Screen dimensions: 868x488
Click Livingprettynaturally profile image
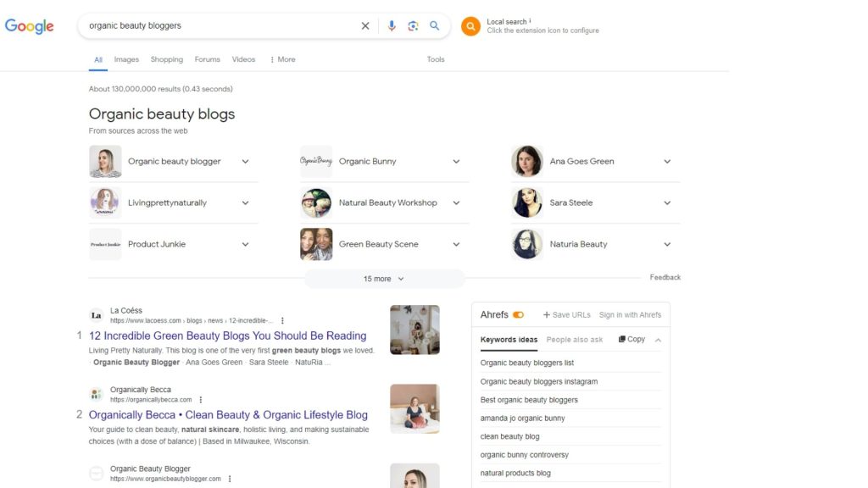(105, 203)
